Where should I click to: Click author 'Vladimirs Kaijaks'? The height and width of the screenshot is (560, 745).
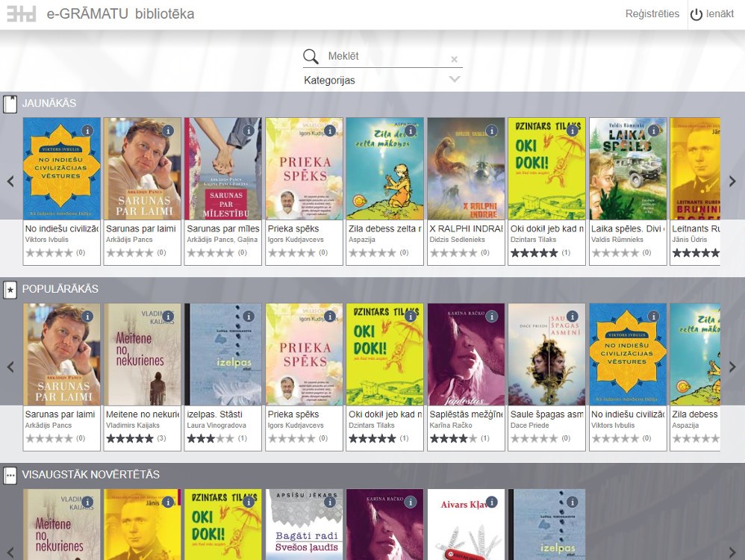133,425
